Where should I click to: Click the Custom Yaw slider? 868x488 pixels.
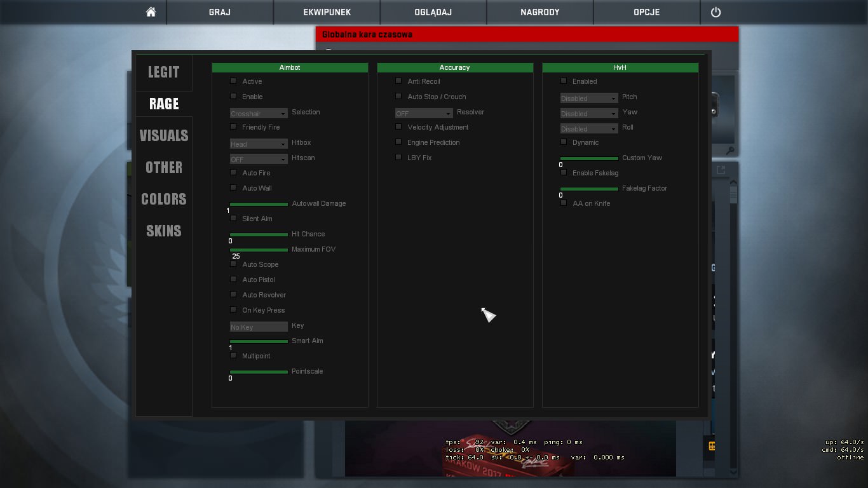point(589,158)
